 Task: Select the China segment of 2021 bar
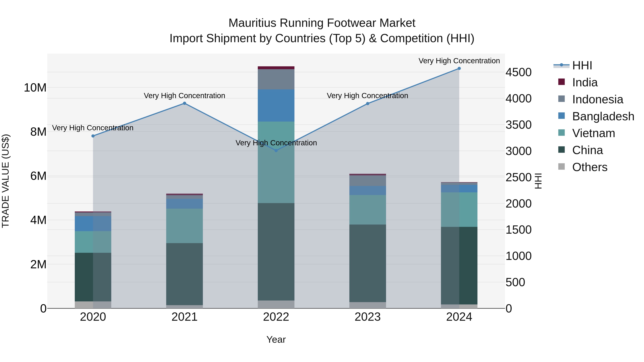click(184, 274)
